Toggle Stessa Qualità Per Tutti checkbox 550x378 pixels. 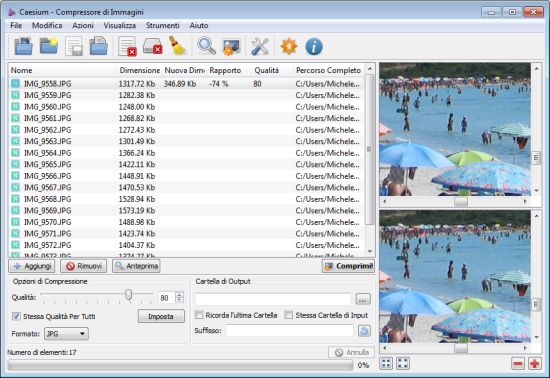[16, 316]
